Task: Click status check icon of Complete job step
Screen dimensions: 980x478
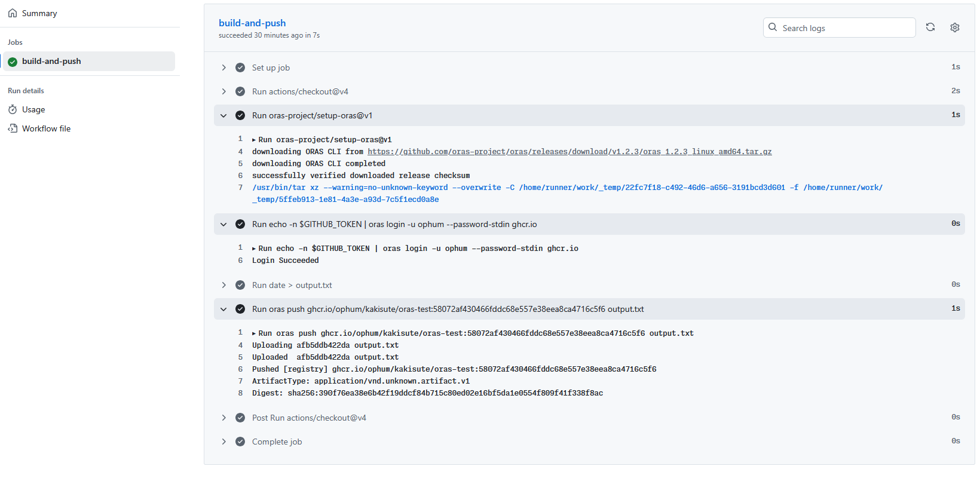Action: click(x=240, y=442)
